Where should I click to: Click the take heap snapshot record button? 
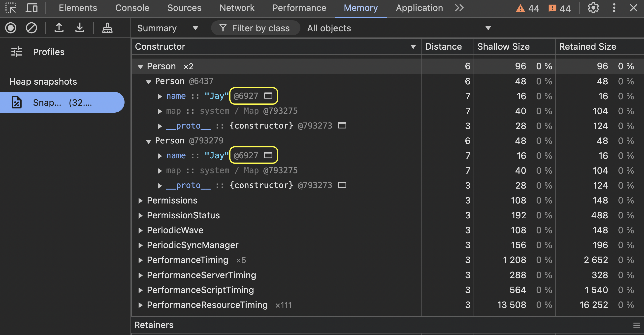(11, 28)
